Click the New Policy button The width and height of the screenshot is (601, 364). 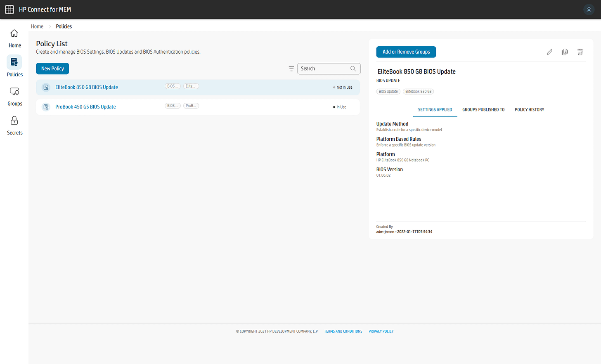(x=52, y=69)
